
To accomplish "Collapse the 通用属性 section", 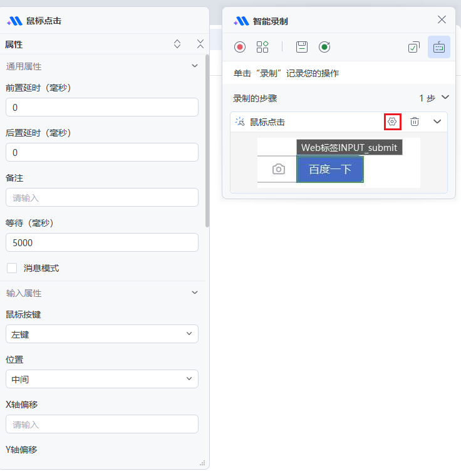I will click(195, 66).
